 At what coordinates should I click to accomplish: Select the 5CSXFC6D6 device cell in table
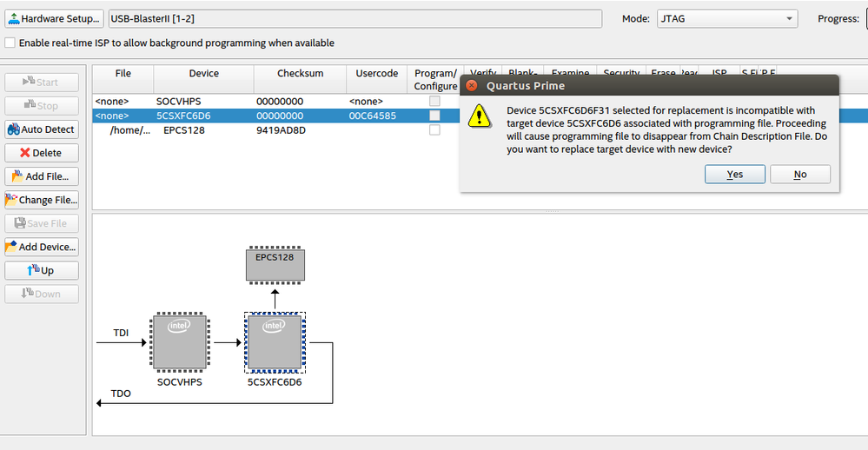click(x=183, y=116)
